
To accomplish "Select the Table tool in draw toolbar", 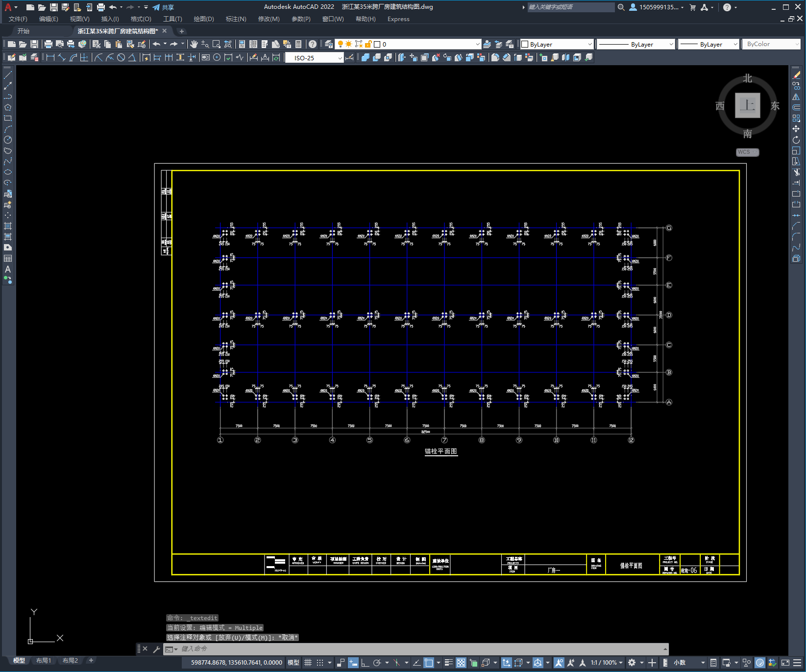I will 8,258.
